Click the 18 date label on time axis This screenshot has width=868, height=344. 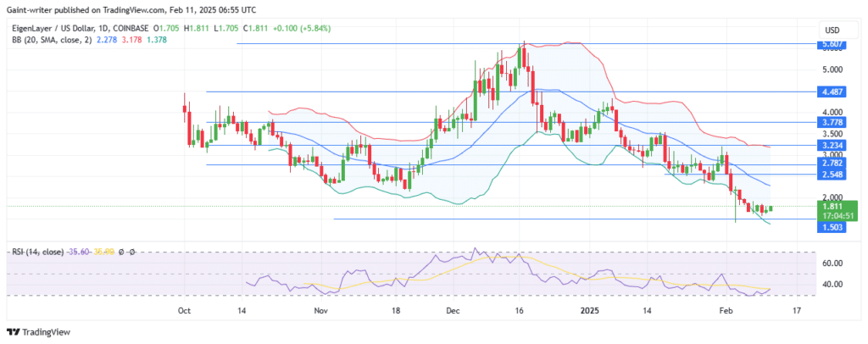click(396, 311)
